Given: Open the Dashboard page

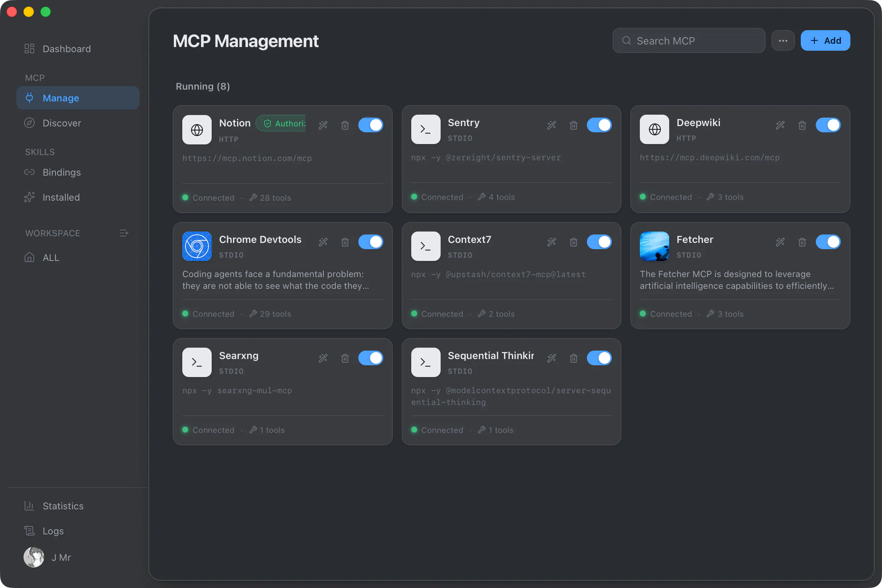Looking at the screenshot, I should tap(78, 49).
